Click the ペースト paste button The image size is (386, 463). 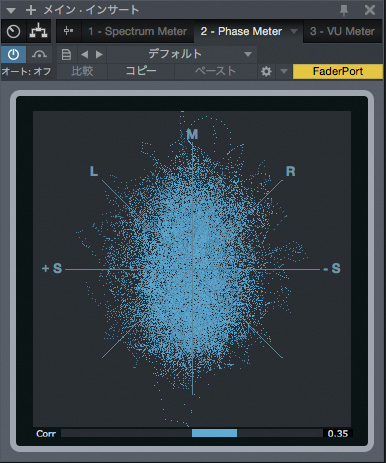[215, 71]
